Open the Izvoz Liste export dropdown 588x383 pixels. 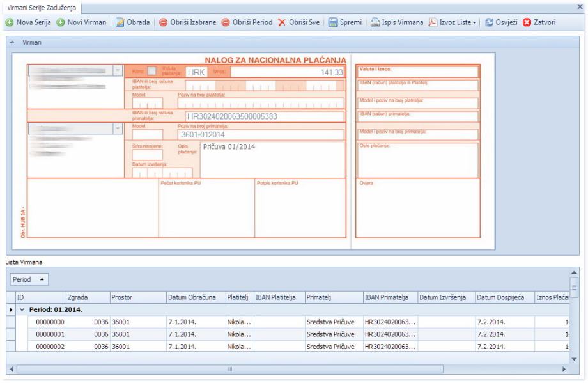(456, 22)
